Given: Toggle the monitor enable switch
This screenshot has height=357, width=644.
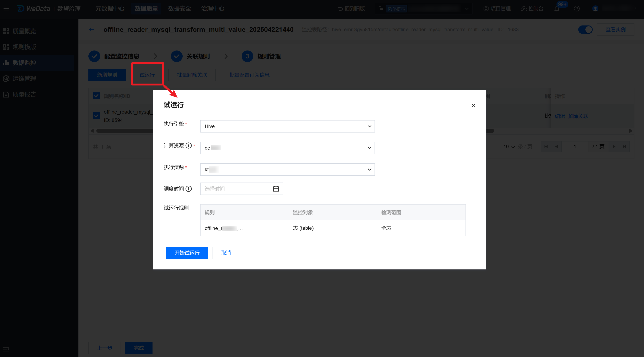Looking at the screenshot, I should pyautogui.click(x=586, y=29).
